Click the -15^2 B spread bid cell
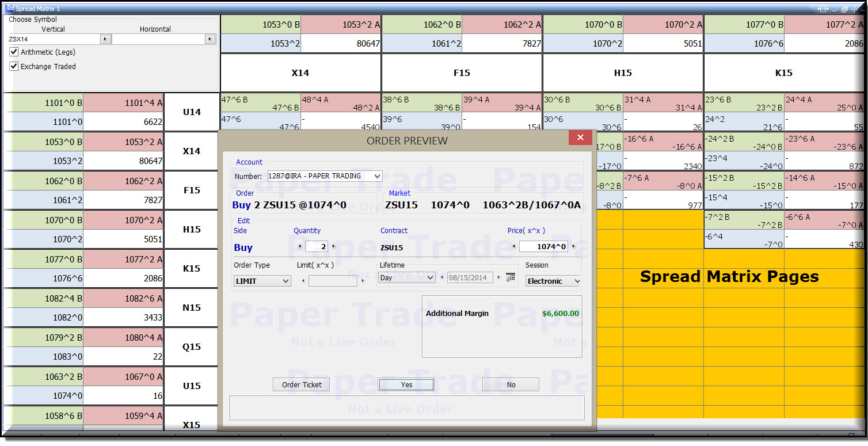Viewport: 868px width, 446px height. tap(744, 181)
